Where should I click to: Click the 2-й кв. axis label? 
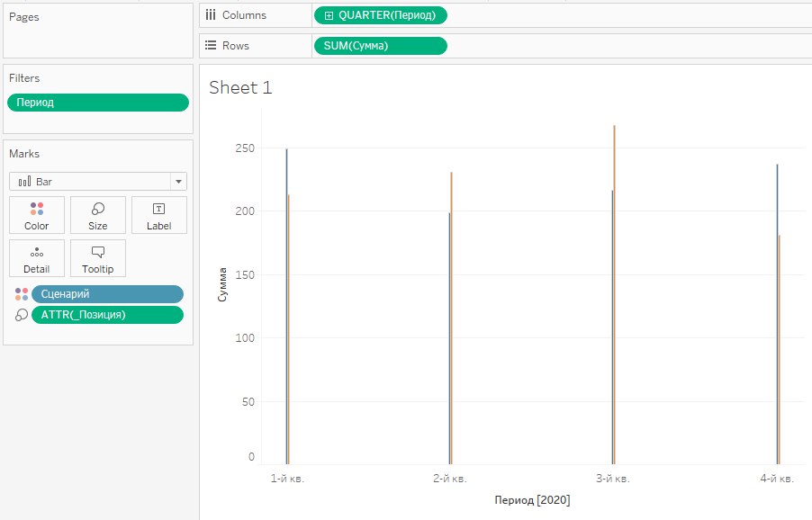[450, 479]
